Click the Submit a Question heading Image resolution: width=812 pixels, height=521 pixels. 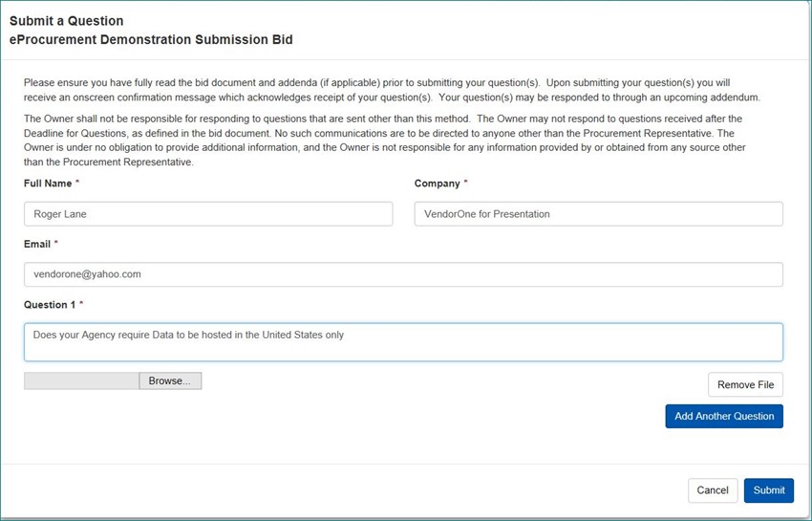pyautogui.click(x=66, y=21)
